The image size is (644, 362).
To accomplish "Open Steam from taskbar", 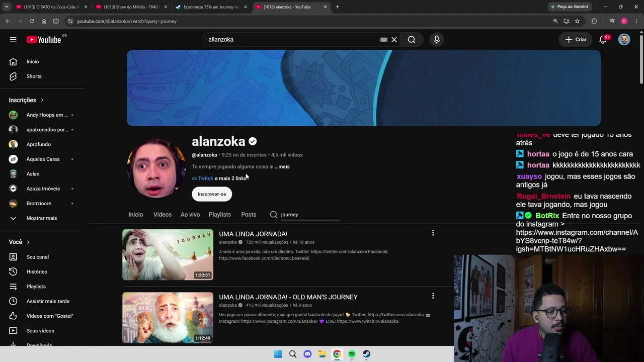I will pos(366,354).
